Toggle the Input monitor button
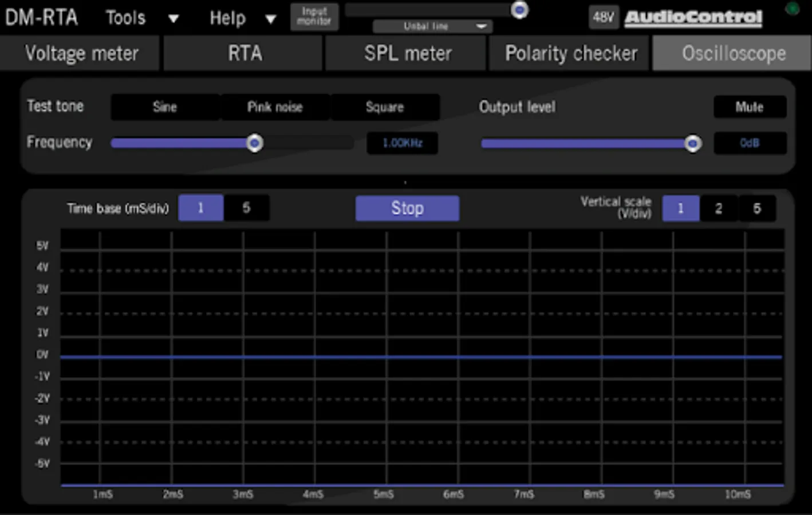This screenshot has width=812, height=515. (314, 17)
